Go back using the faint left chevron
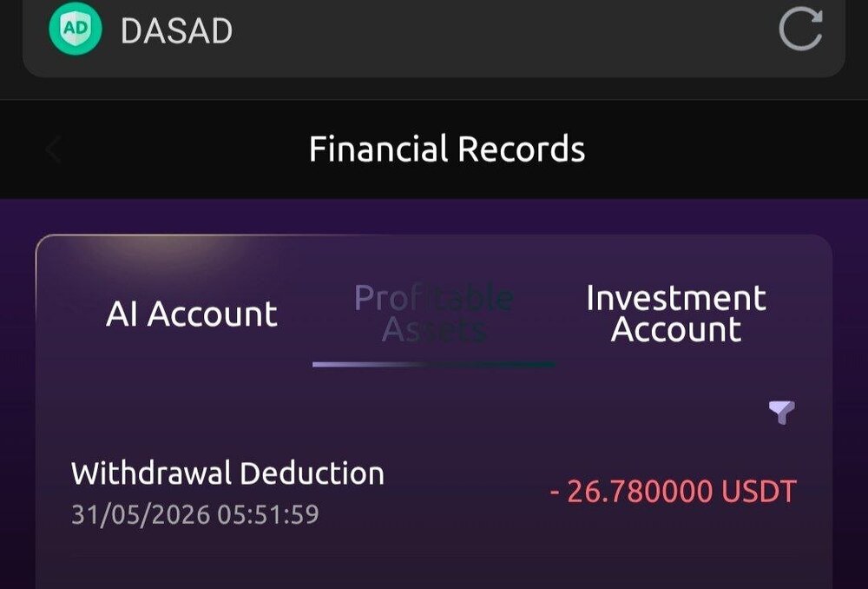This screenshot has height=589, width=868. (53, 149)
